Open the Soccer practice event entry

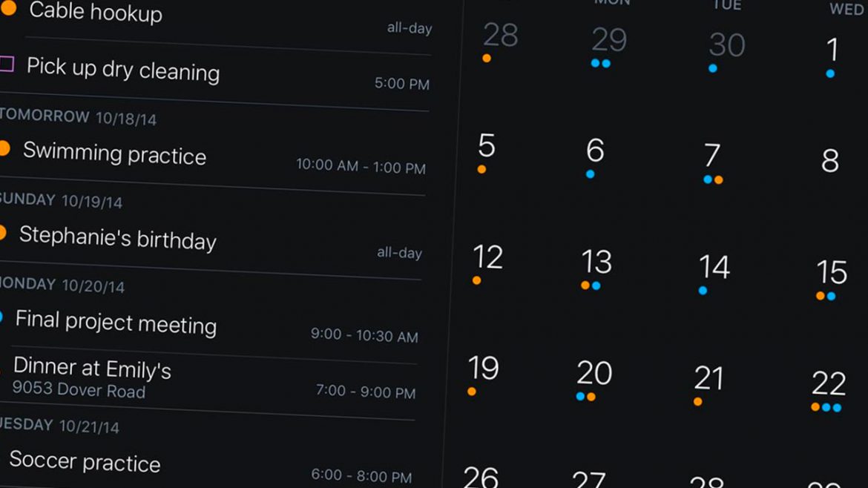pyautogui.click(x=87, y=462)
